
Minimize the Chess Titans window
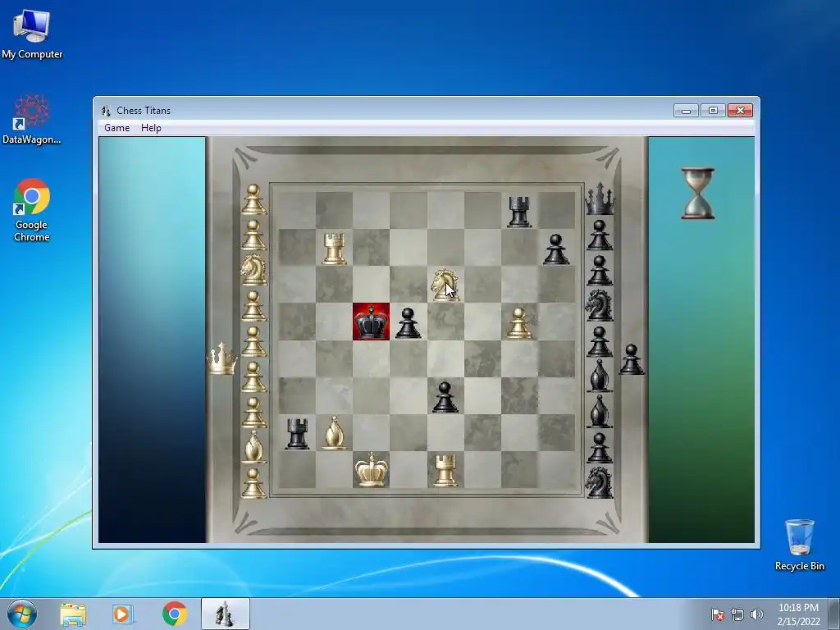point(686,111)
